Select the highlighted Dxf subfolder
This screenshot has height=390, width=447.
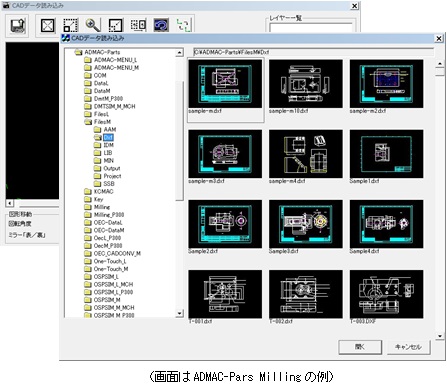click(x=108, y=137)
